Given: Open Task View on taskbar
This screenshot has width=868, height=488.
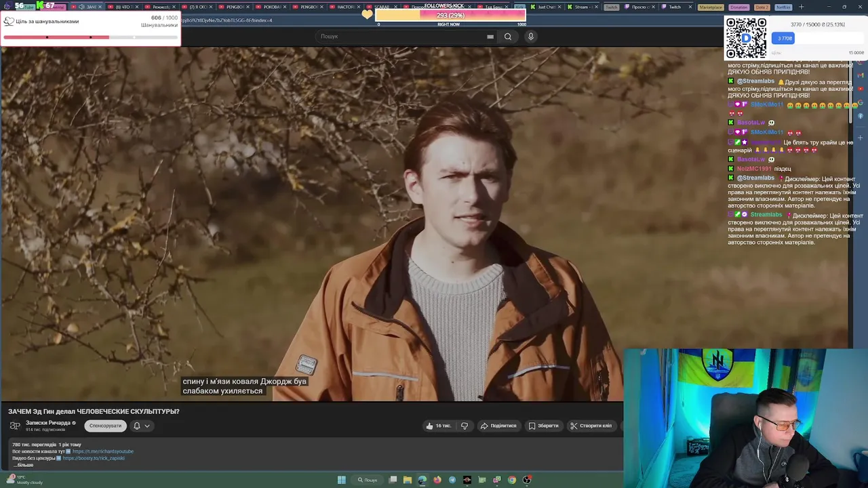Looking at the screenshot, I should click(x=393, y=480).
